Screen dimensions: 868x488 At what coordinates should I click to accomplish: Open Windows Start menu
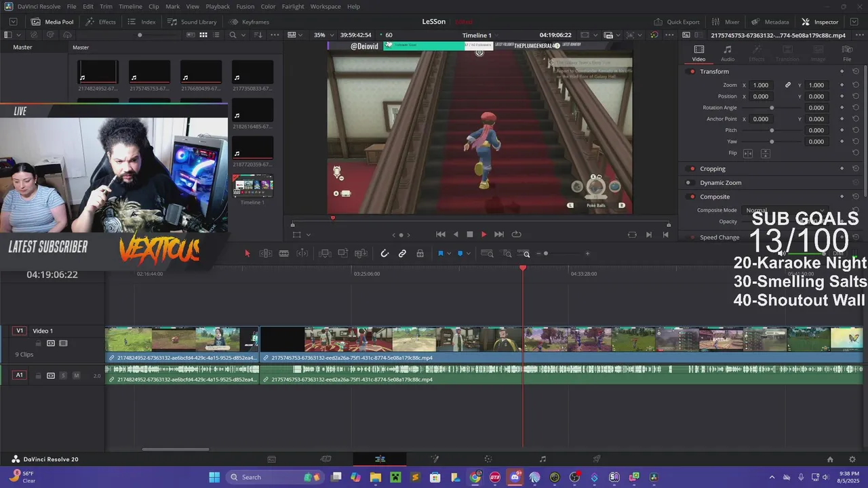point(214,477)
